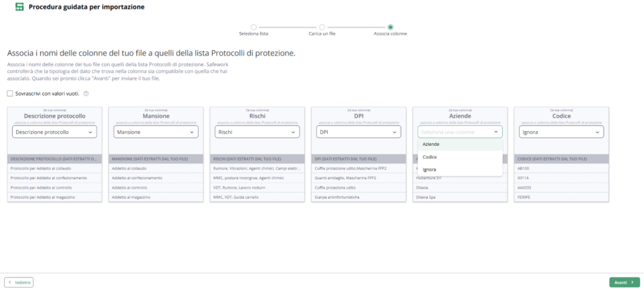Click the Rischi column card title

(257, 116)
